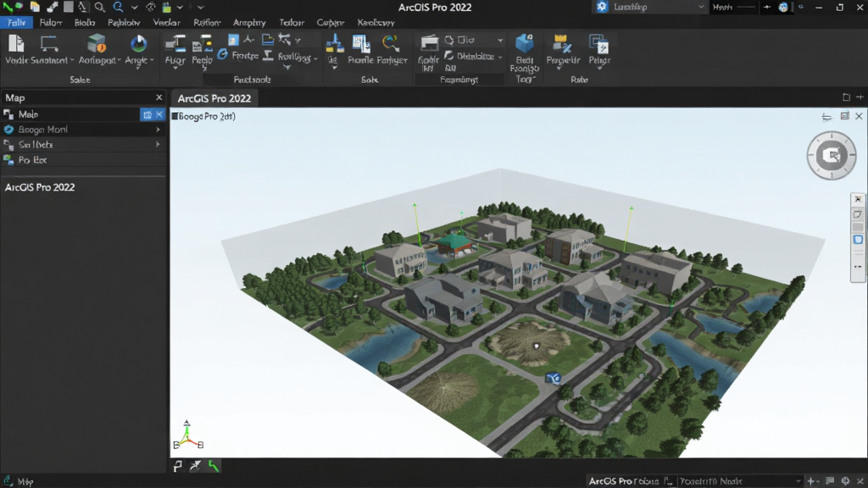Select the Sa Hete row
The height and width of the screenshot is (488, 868).
tap(83, 144)
